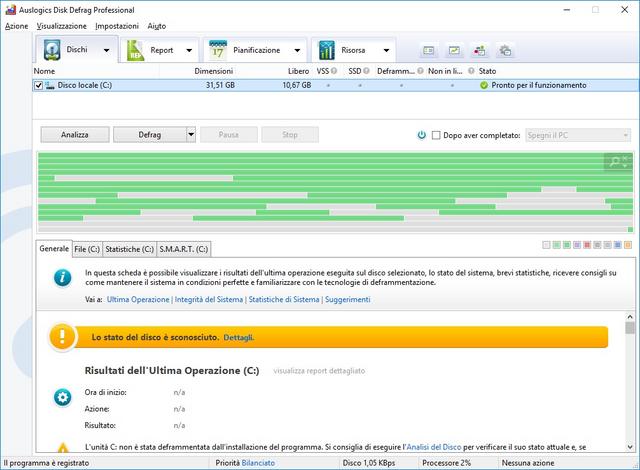Image resolution: width=640 pixels, height=470 pixels.
Task: Follow the Statistiche di Sistema link
Action: 284,299
